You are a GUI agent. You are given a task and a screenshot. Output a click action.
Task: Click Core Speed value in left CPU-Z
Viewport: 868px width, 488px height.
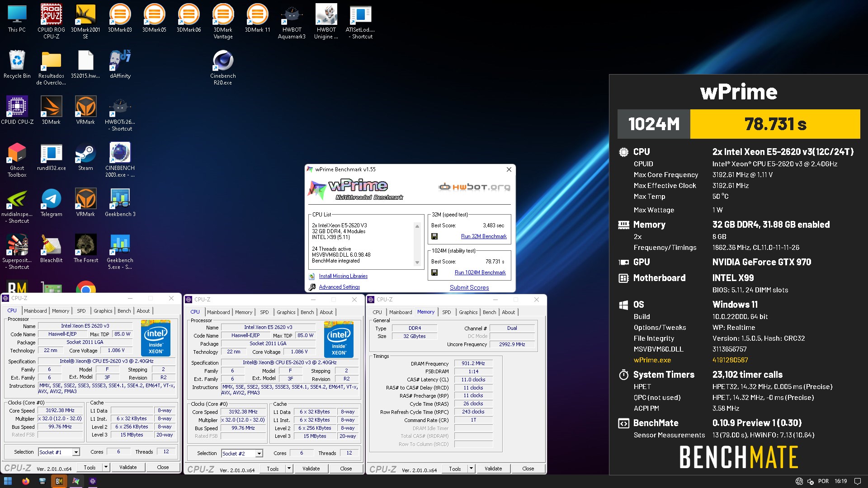(x=60, y=410)
